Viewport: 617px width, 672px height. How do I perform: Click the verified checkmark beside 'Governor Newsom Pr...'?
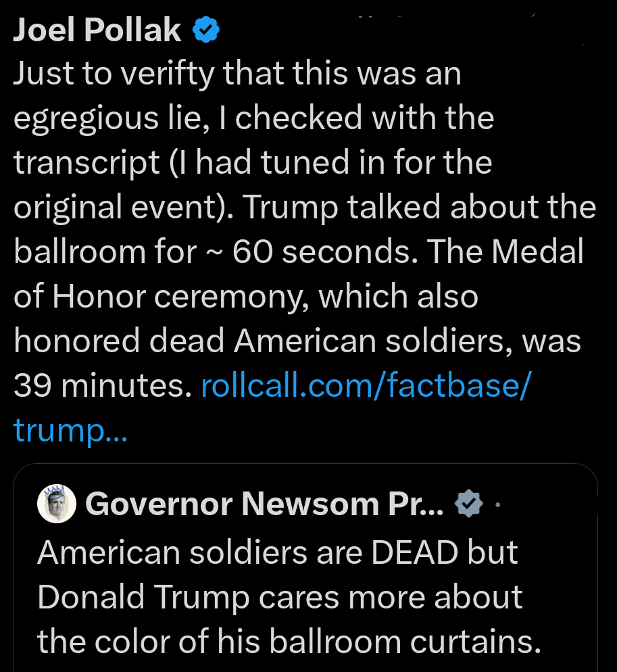coord(469,503)
